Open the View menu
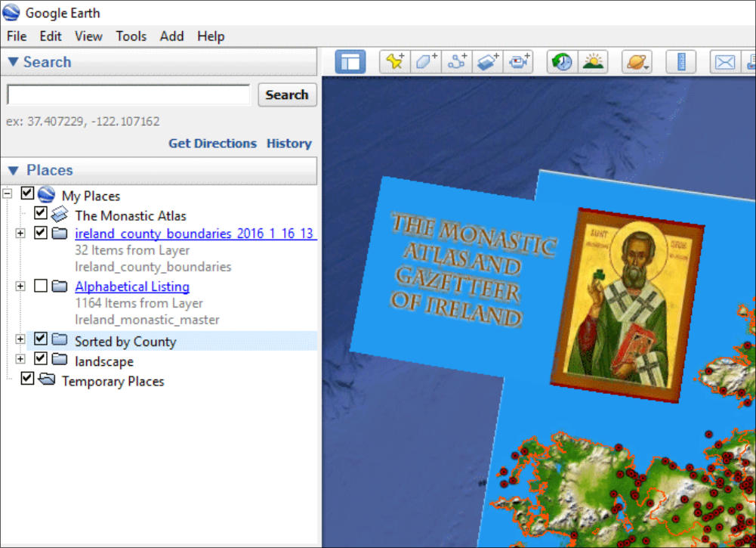756x548 pixels. 88,36
